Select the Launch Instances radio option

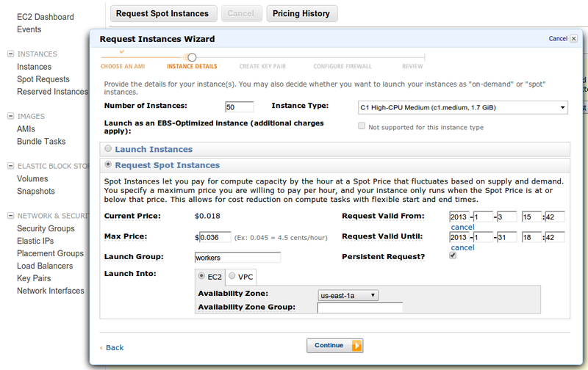109,149
